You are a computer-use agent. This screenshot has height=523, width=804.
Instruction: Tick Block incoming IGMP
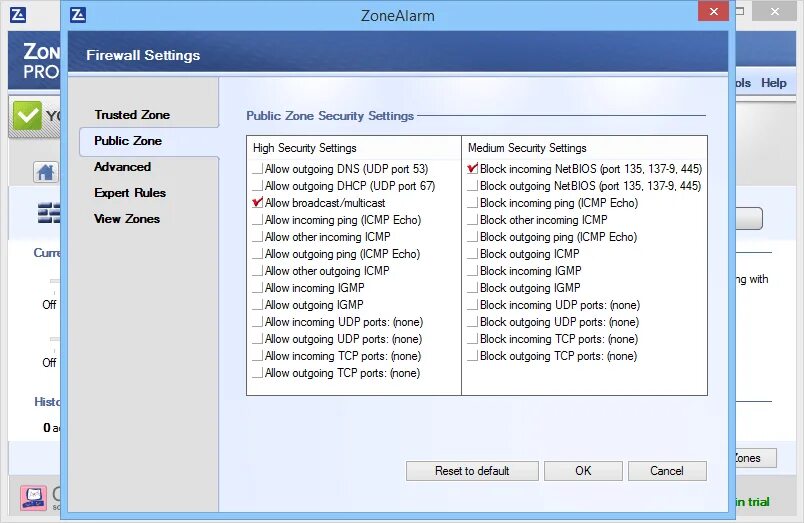pos(472,271)
